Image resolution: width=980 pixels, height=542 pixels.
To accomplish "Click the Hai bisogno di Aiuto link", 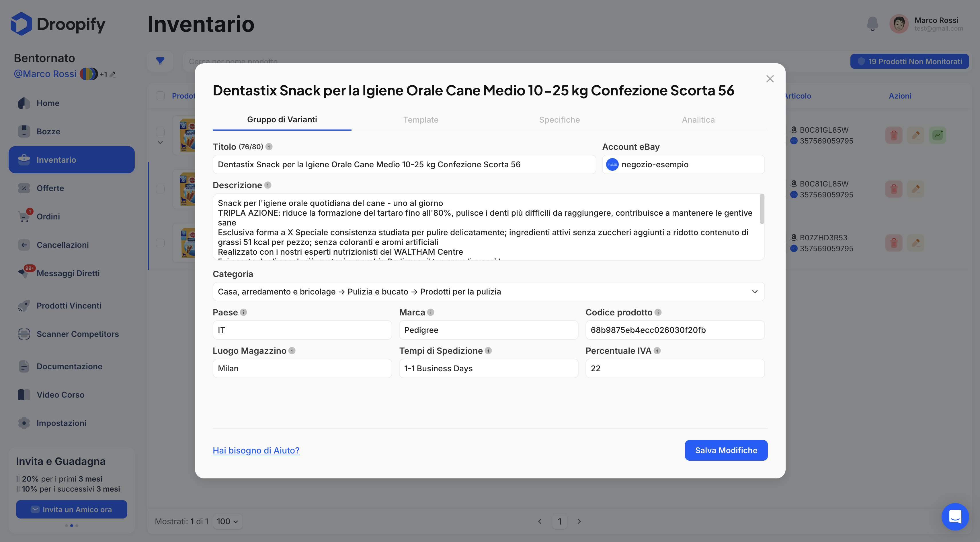I will click(x=256, y=450).
